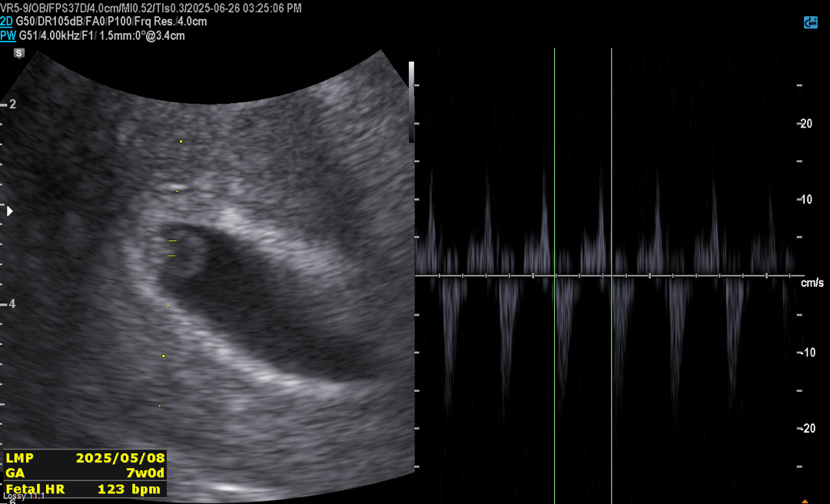Click the blue CMR icon at top right
This screenshot has height=504, width=830.
810,23
